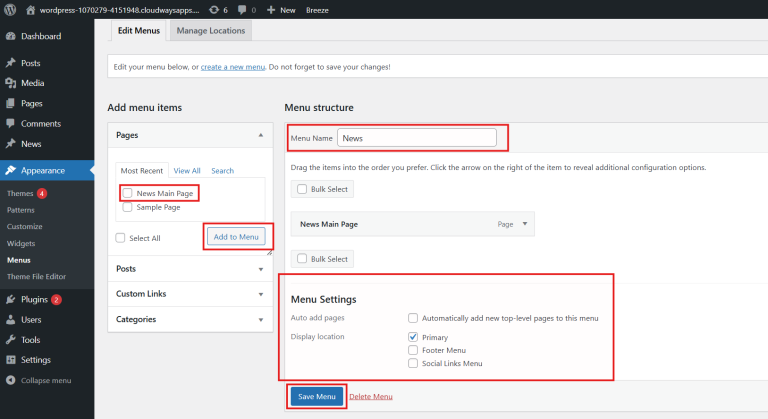Screen dimensions: 768x419
Task: Click the home site icon in admin bar
Action: click(x=30, y=10)
